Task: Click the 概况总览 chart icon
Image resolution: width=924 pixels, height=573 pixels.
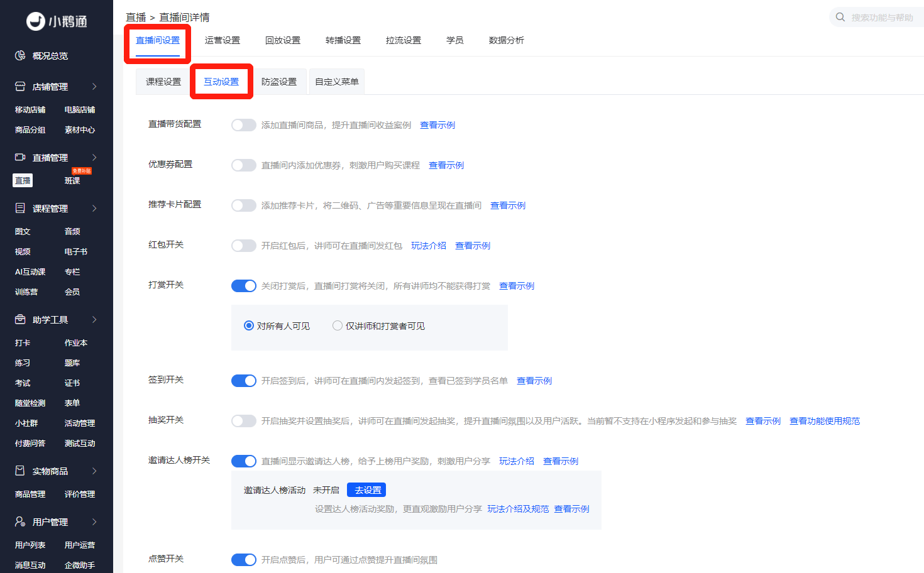Action: point(20,55)
